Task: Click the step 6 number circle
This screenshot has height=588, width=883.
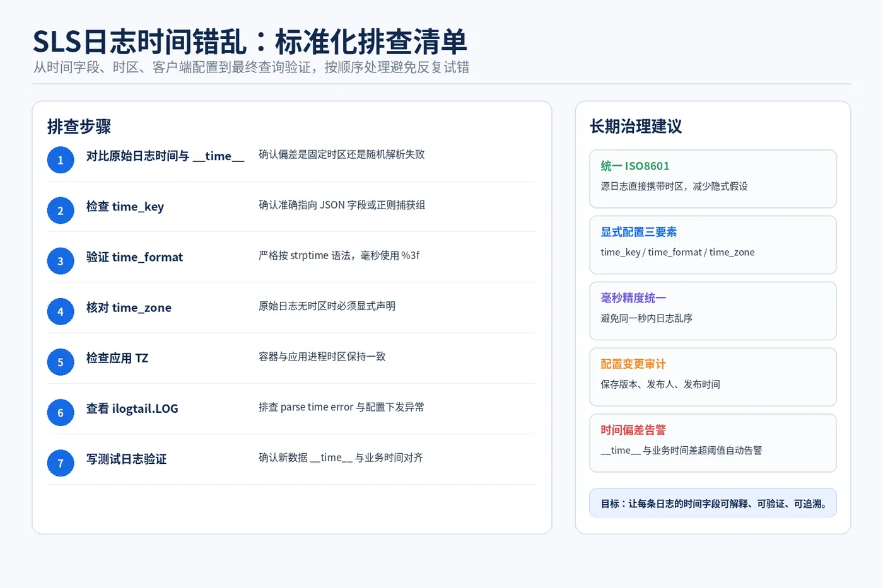Action: 61,413
